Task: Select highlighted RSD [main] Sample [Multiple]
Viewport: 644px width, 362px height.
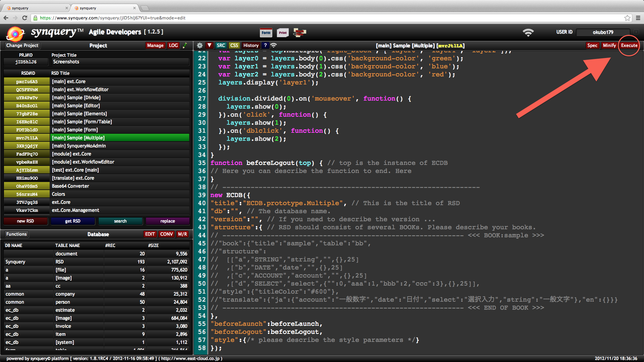Action: 120,138
